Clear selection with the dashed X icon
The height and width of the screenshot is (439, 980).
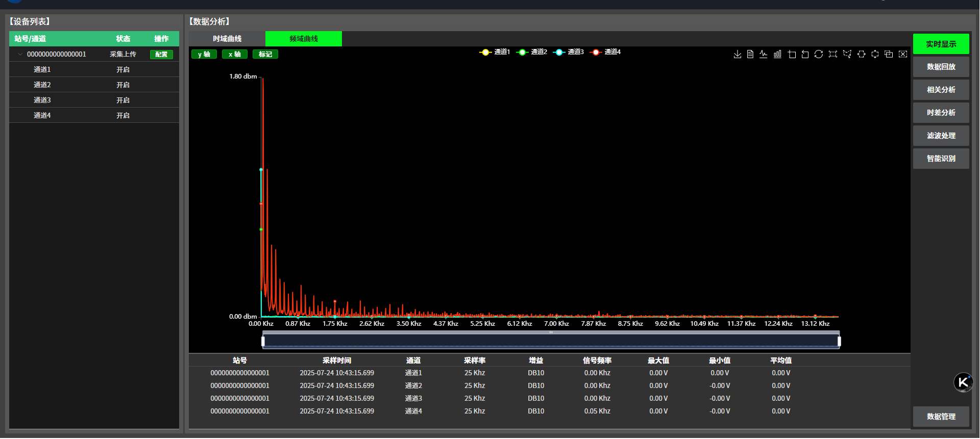coord(903,54)
